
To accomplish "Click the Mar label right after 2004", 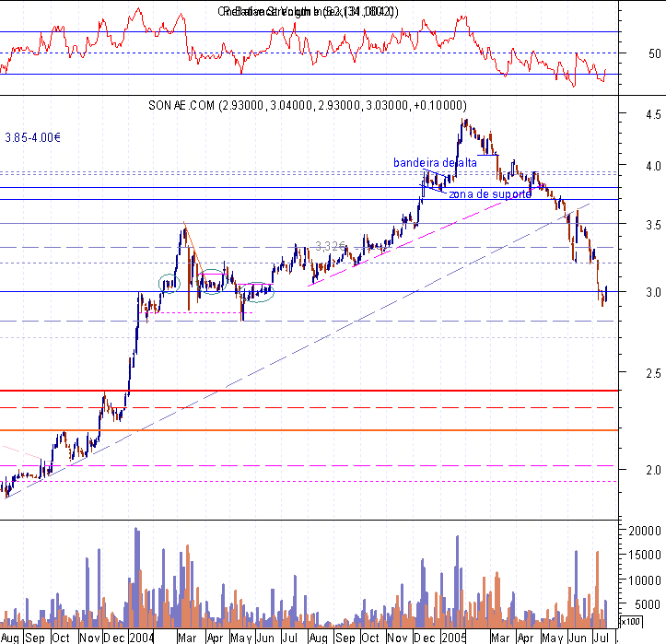I will [x=187, y=638].
